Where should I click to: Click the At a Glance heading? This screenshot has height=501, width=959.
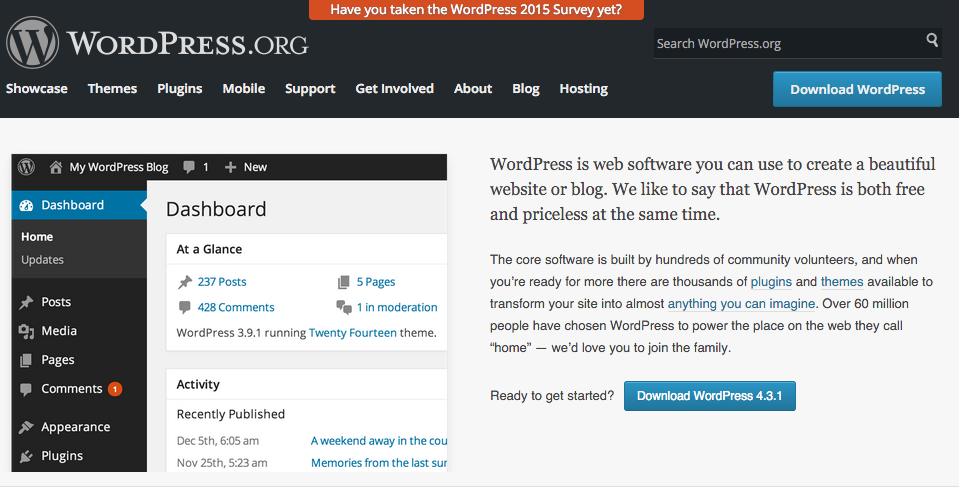[x=209, y=250]
